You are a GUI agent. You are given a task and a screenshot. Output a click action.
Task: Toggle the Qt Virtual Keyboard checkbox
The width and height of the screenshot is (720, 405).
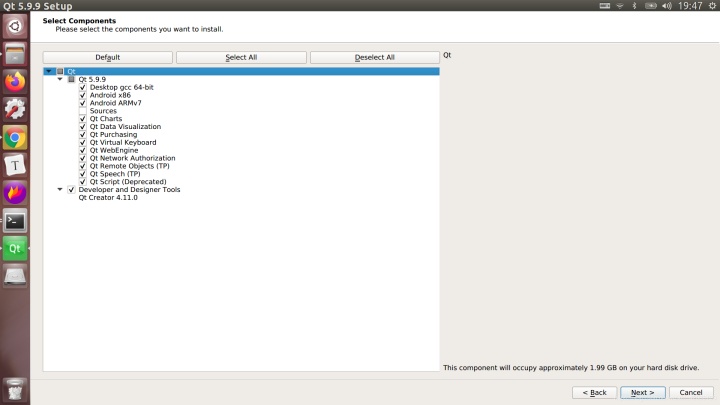coord(83,142)
